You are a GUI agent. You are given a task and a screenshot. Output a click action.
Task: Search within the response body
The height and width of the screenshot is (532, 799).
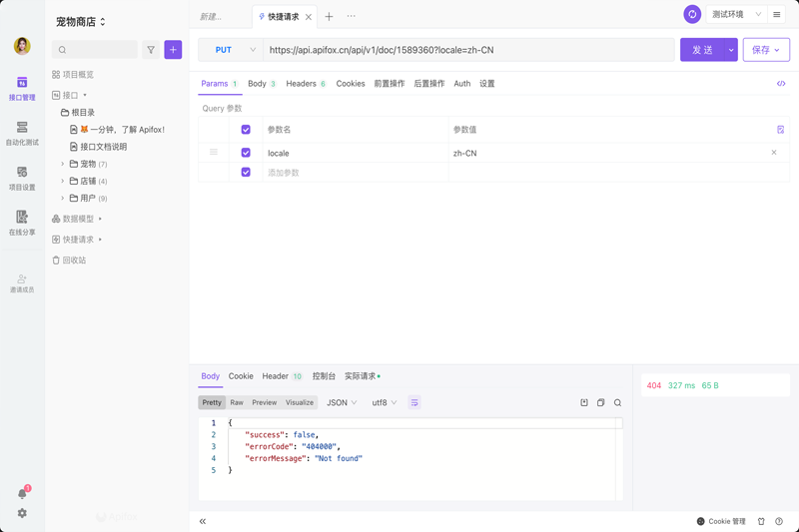point(617,403)
